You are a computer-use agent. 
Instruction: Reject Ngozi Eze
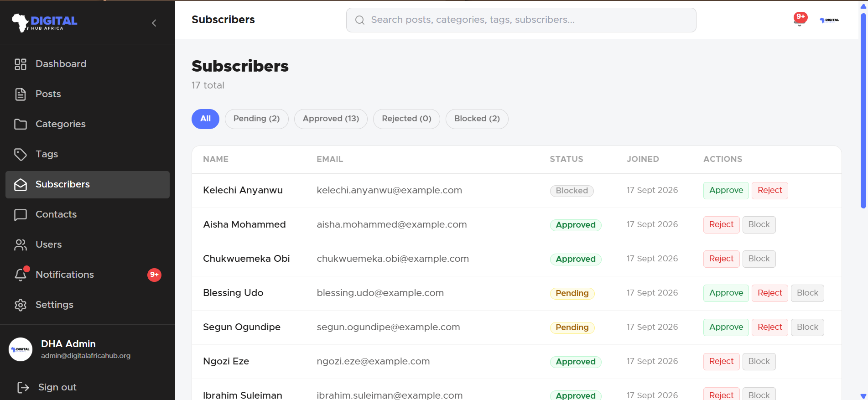click(721, 361)
